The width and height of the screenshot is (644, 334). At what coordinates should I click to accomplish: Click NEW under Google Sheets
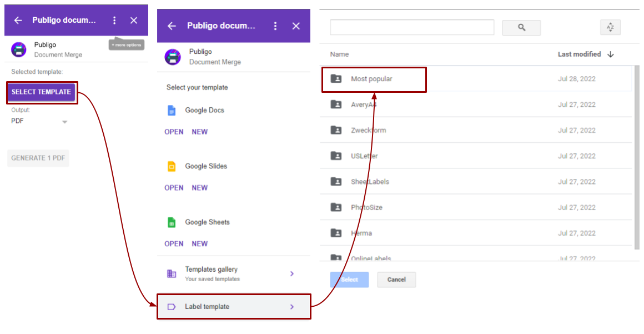click(x=200, y=244)
